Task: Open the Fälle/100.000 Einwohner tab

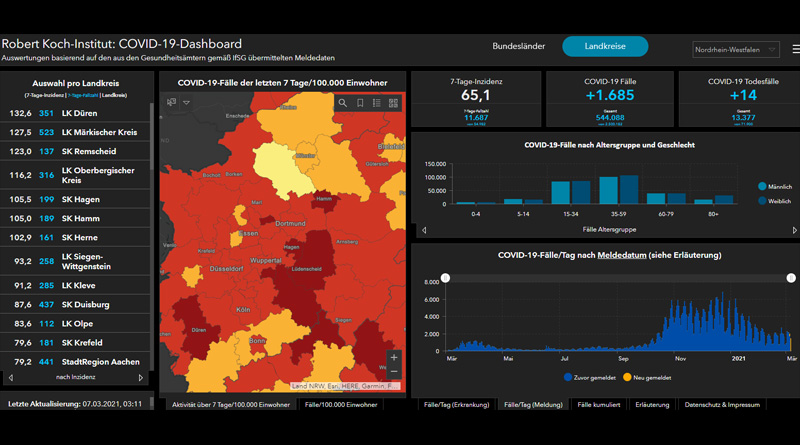Action: pos(341,405)
